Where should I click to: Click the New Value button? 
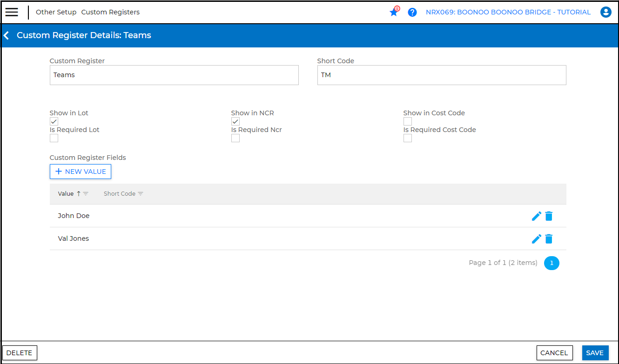coord(81,172)
